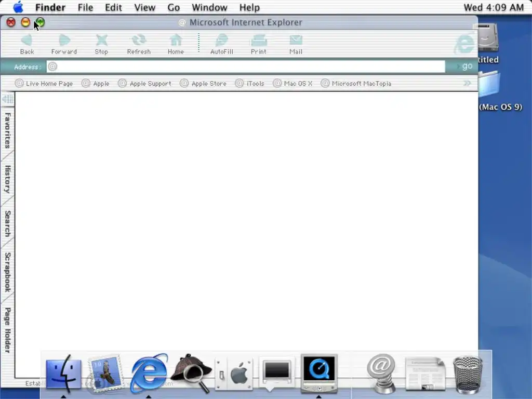Click the Back toolbar arrow
This screenshot has width=532, height=399.
coord(27,44)
